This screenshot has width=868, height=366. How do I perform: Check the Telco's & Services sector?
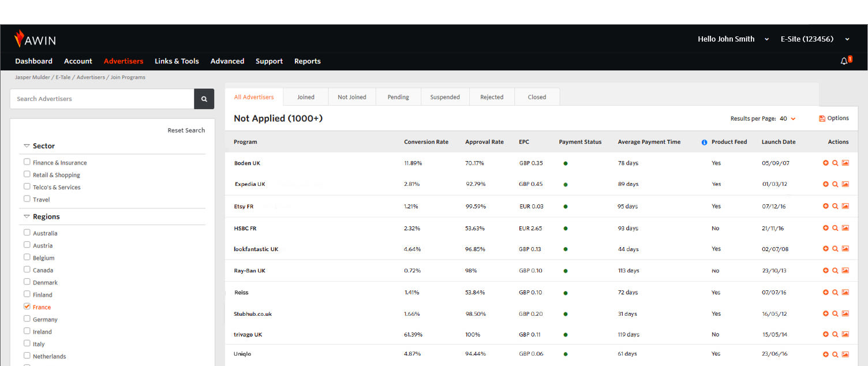[27, 186]
